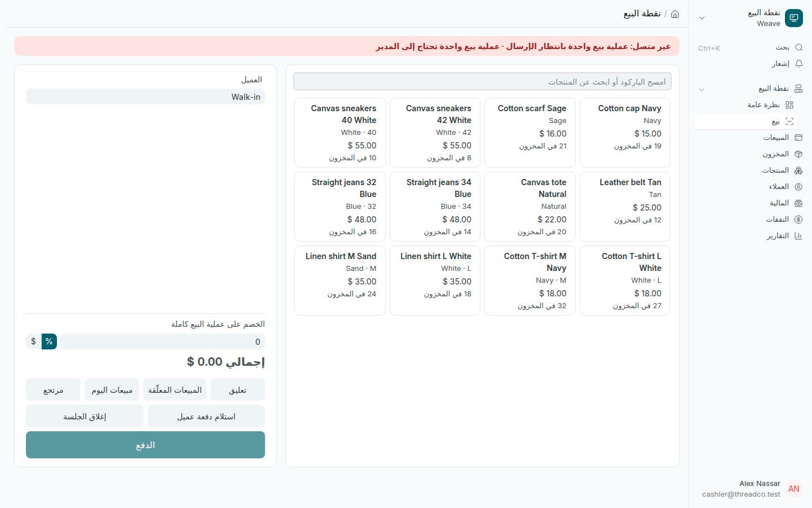The width and height of the screenshot is (812, 508).
Task: Add Leather belt Tan product card
Action: [625, 207]
